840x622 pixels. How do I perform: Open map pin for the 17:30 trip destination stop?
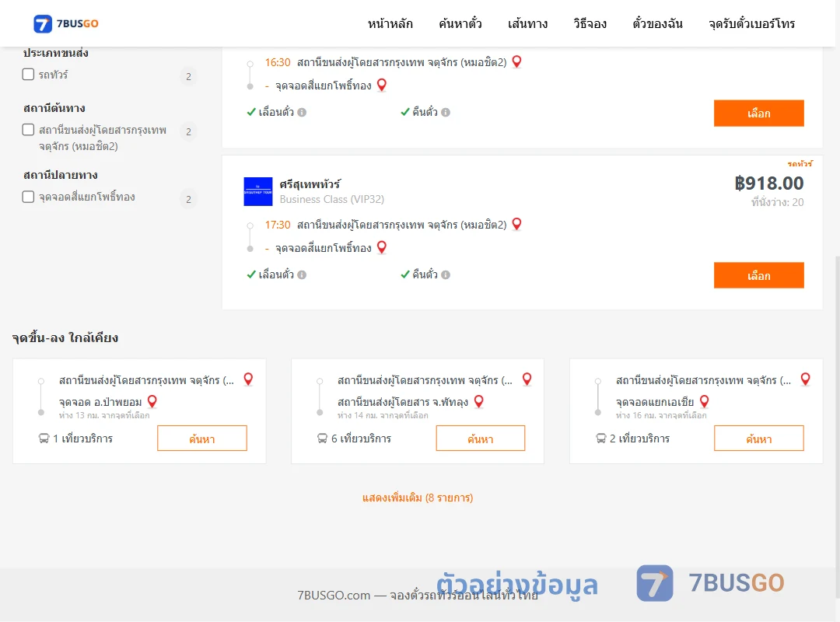(381, 247)
